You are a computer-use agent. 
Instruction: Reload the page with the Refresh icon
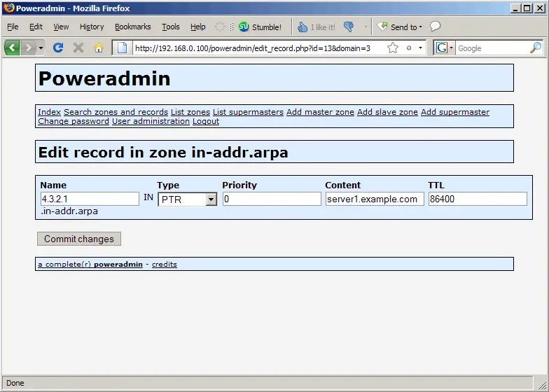pos(58,48)
